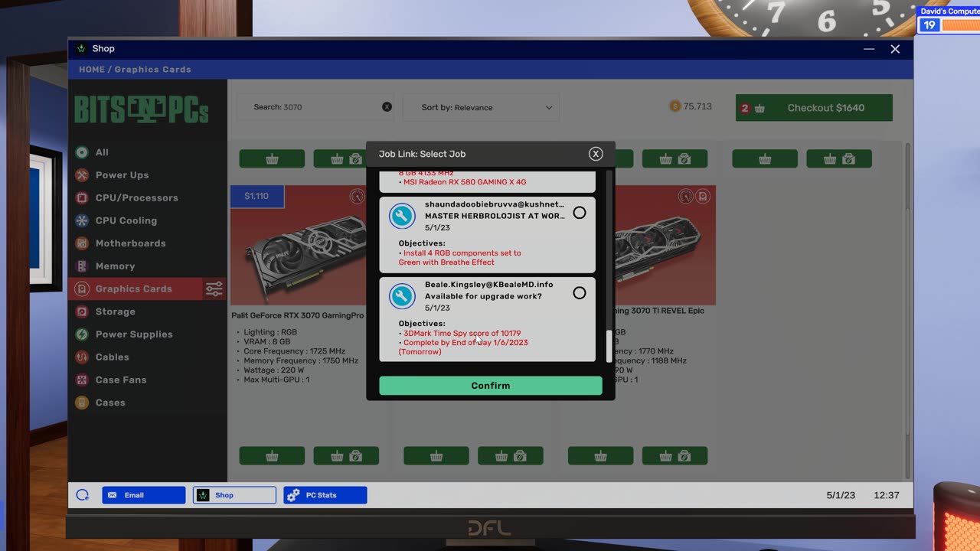
Task: Click 'Complete by End of Day 1/6/2023' objective
Action: [463, 347]
